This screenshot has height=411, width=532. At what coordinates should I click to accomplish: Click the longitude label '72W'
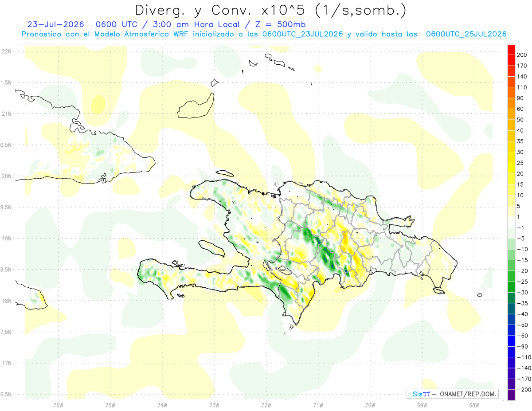(266, 406)
